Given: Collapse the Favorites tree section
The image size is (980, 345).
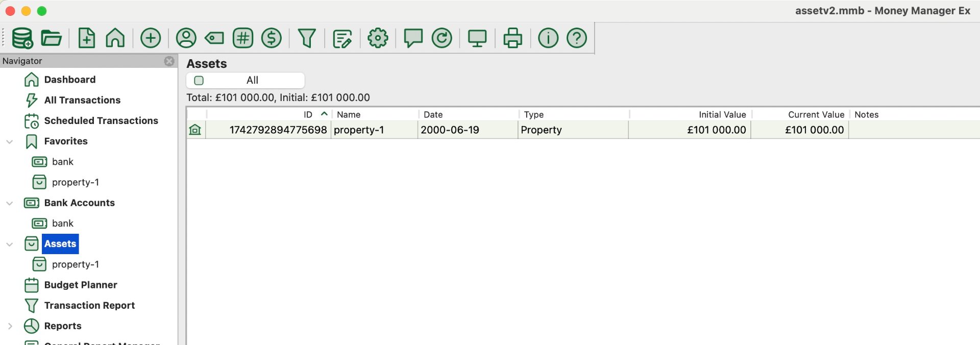Looking at the screenshot, I should (10, 142).
